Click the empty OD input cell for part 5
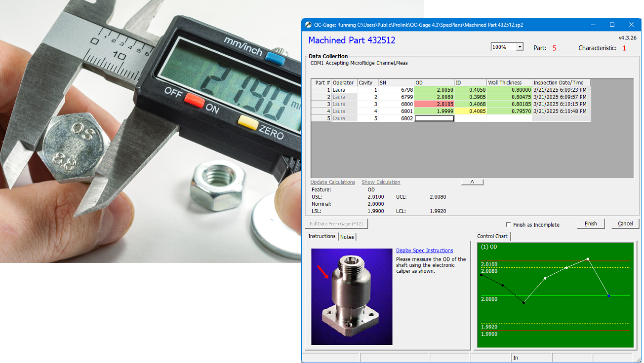This screenshot has width=644, height=363. pyautogui.click(x=434, y=118)
